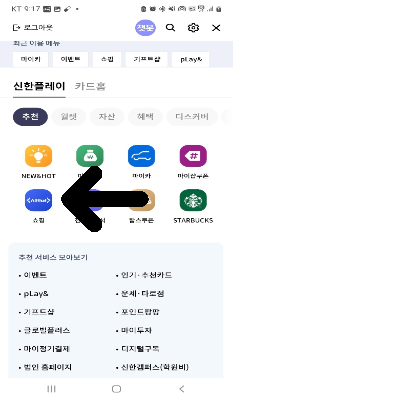
Task: Open the search magnifier icon
Action: click(x=170, y=28)
